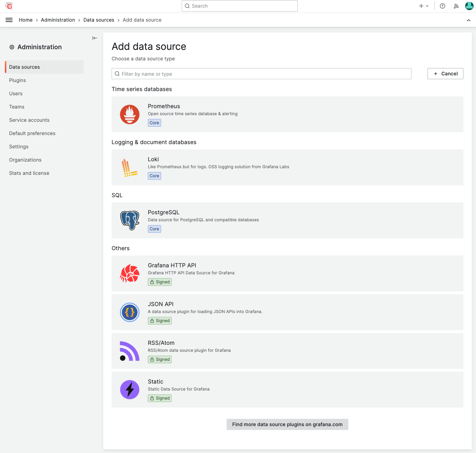
Task: Select the Grafana HTTP API title
Action: click(x=172, y=265)
